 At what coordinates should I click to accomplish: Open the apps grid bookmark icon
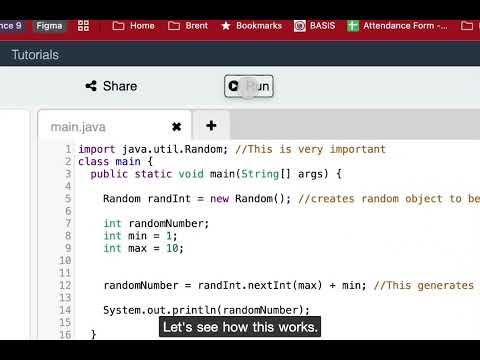[83, 26]
